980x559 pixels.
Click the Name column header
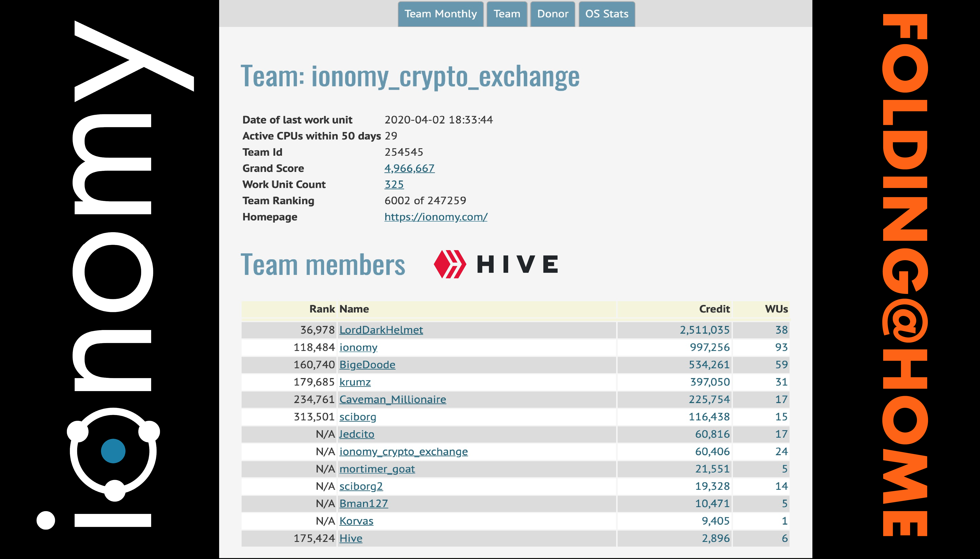pyautogui.click(x=354, y=309)
